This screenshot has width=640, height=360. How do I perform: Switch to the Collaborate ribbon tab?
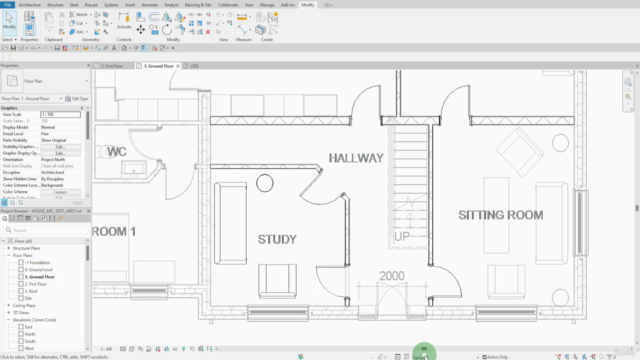(228, 5)
